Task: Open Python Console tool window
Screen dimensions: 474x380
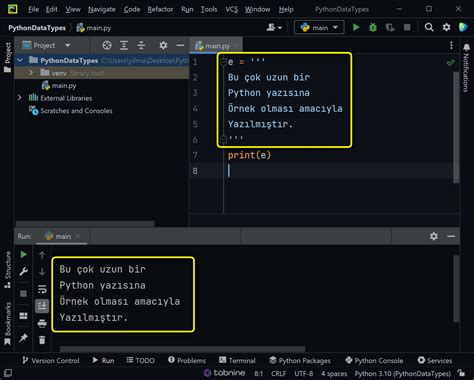Action: (374, 360)
